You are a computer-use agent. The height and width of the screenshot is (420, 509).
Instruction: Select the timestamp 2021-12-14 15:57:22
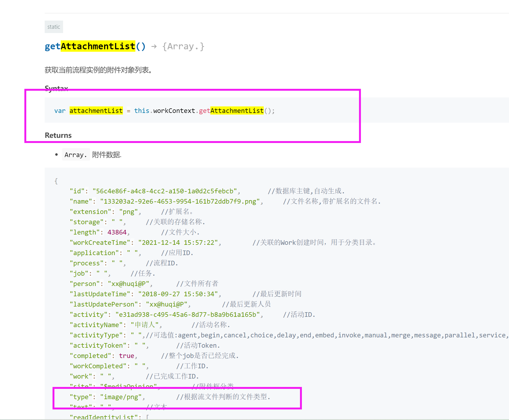click(178, 243)
